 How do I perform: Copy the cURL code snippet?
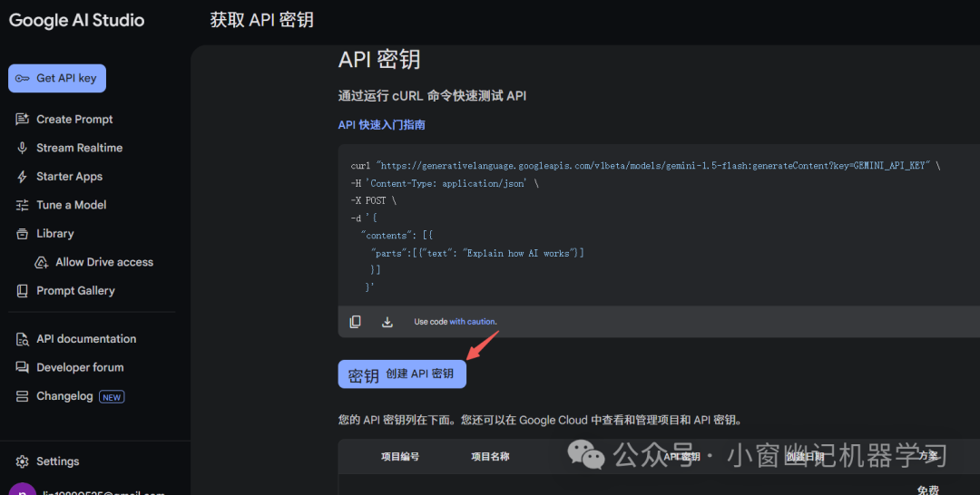[355, 322]
